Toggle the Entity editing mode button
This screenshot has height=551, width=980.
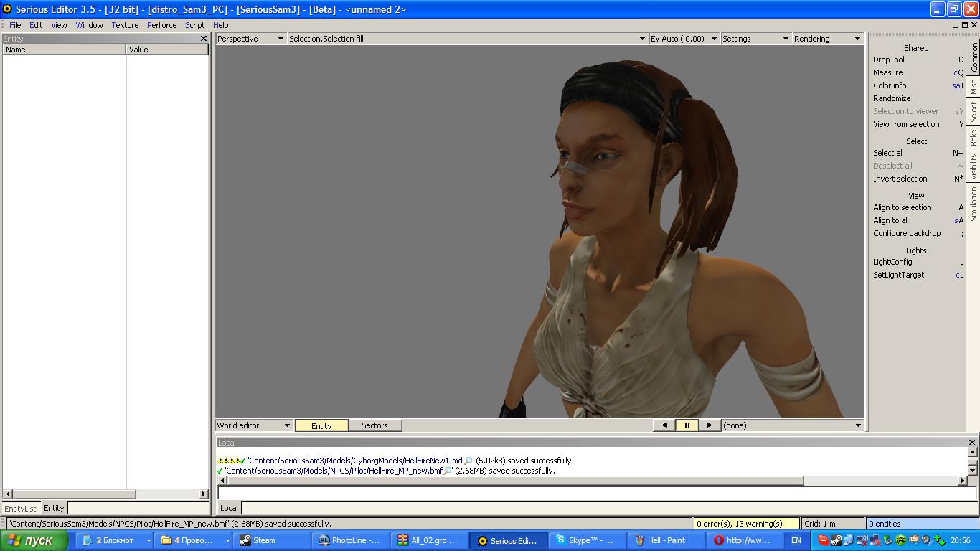pyautogui.click(x=321, y=425)
